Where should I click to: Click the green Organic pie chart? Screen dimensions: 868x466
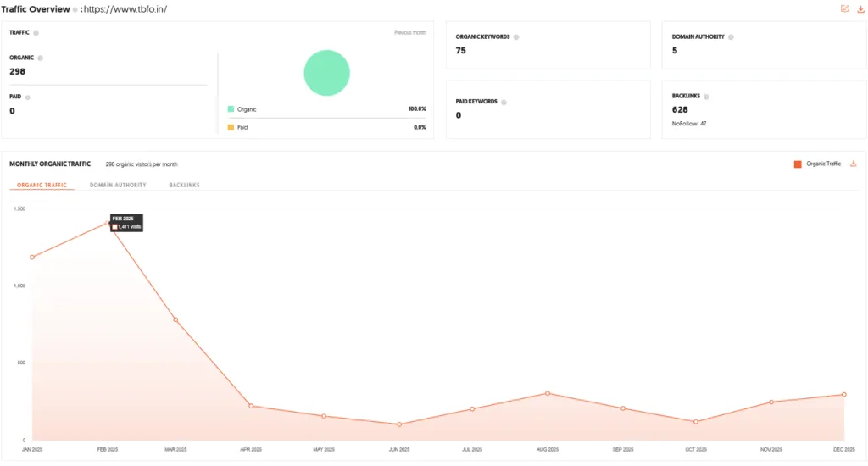pos(326,73)
